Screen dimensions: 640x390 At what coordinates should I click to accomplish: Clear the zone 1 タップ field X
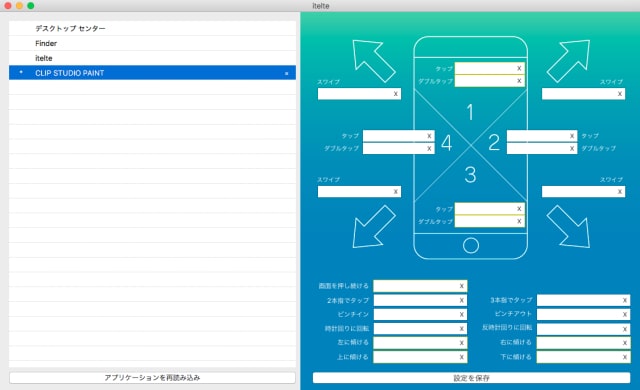519,69
